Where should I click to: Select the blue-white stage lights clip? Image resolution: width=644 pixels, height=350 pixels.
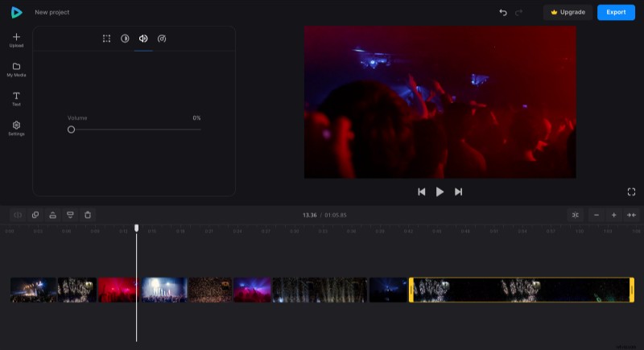point(164,290)
